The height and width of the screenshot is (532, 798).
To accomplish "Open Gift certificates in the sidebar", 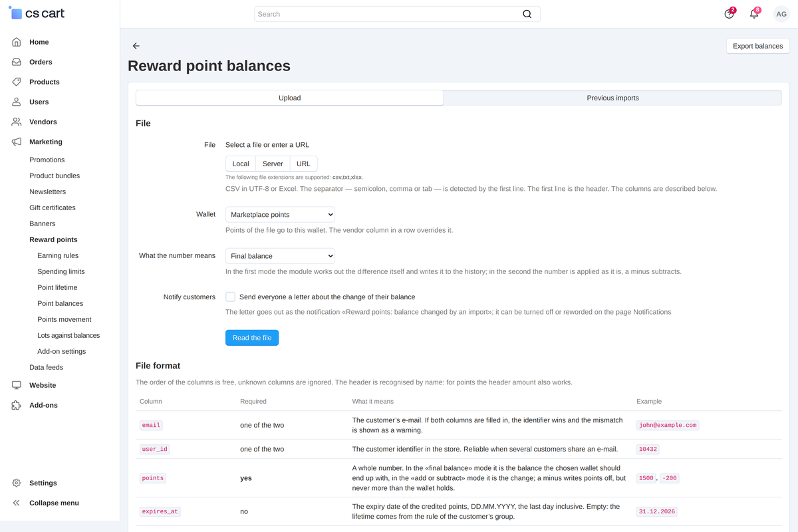I will pos(53,207).
